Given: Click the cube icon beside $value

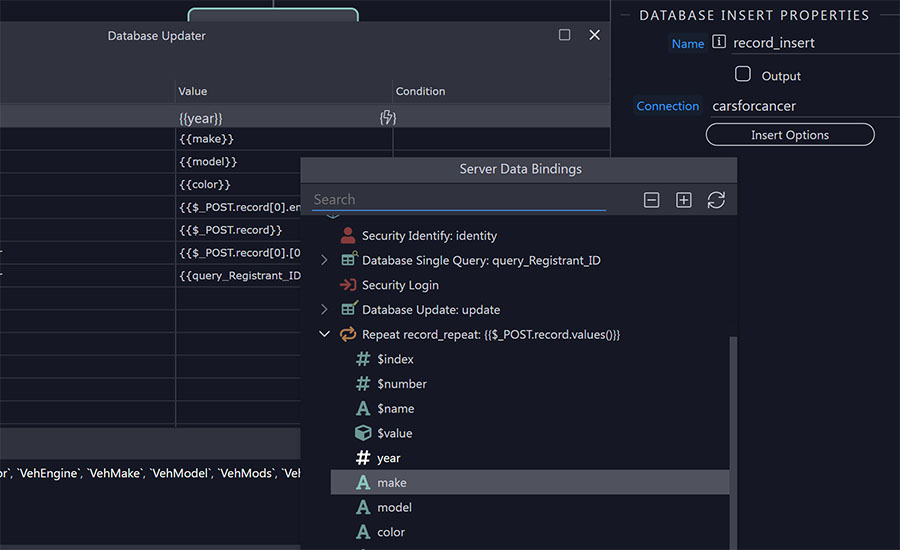Looking at the screenshot, I should coord(363,433).
